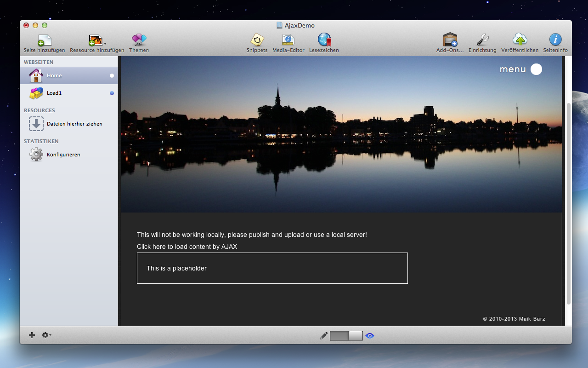This screenshot has width=588, height=368.
Task: Click the Load1 blocks icon
Action: 36,93
